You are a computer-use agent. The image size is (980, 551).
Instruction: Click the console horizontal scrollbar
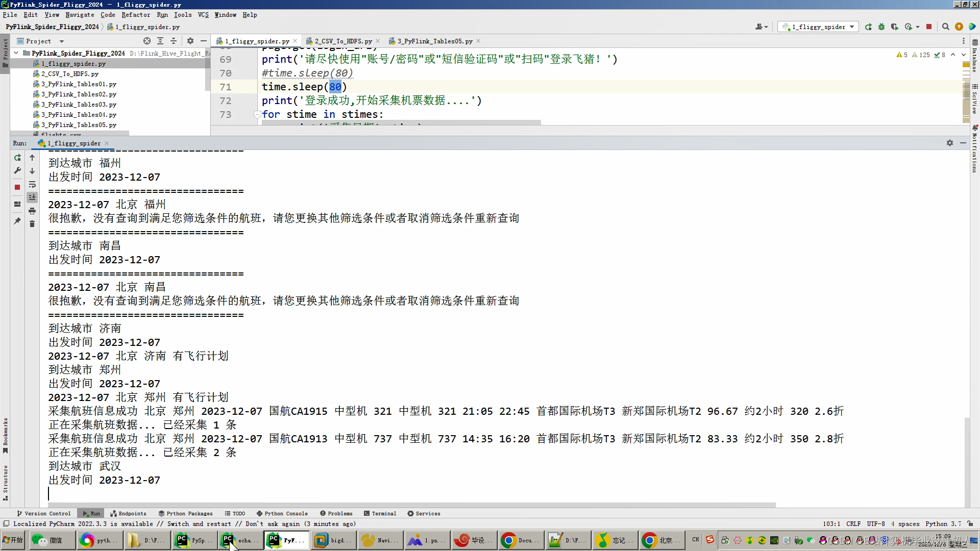tap(408, 505)
